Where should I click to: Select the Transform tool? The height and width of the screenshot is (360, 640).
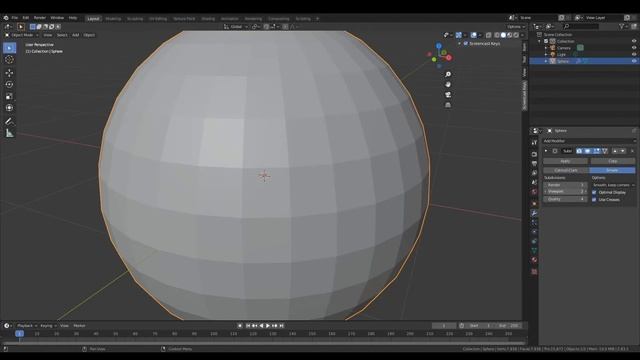[x=9, y=108]
